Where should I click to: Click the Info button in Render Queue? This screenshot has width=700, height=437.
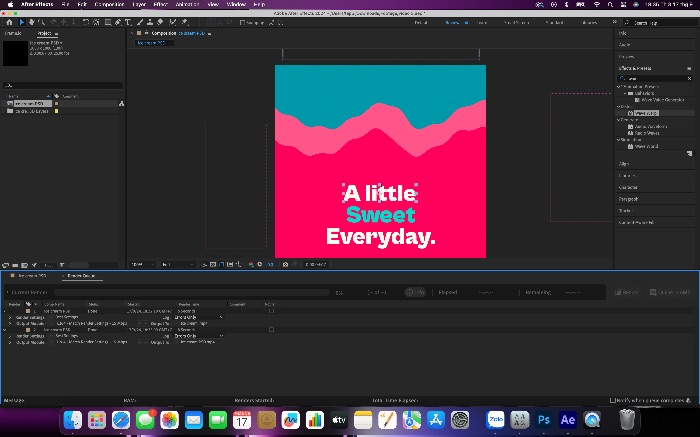[x=415, y=292]
